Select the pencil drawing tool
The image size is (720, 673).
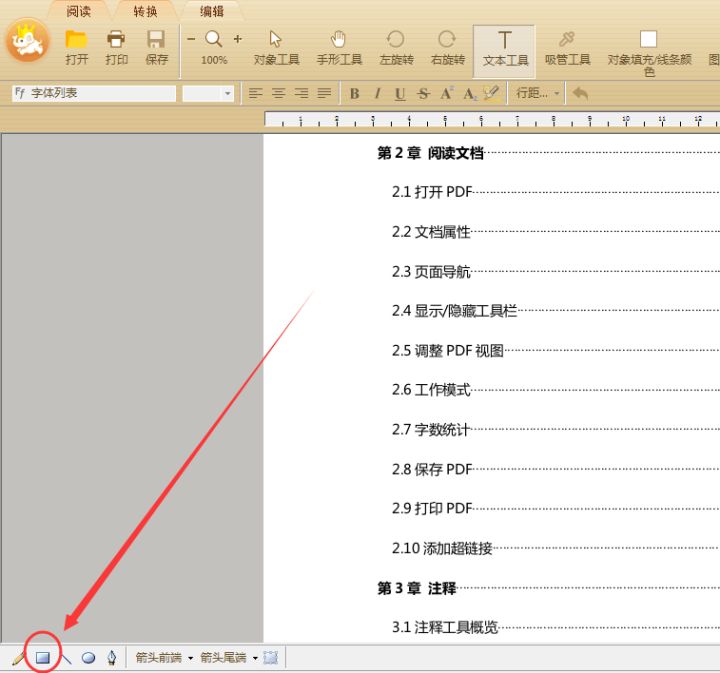(18, 658)
